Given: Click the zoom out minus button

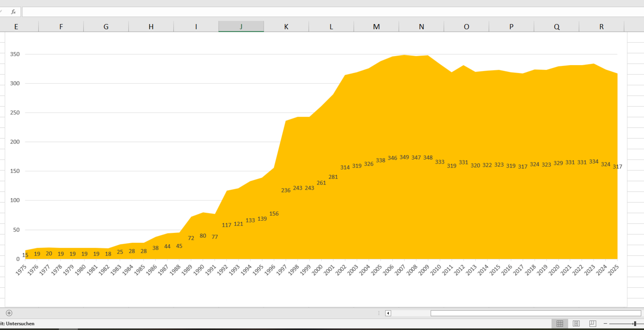Looking at the screenshot, I should (x=605, y=324).
